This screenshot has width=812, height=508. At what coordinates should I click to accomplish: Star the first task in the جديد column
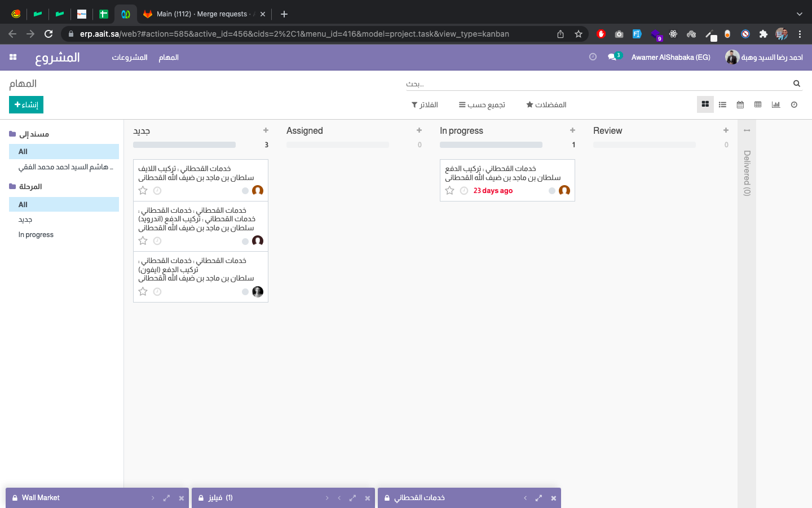pyautogui.click(x=143, y=191)
